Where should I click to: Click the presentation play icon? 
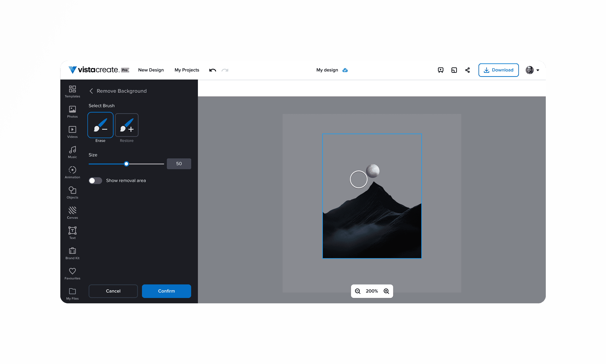(x=440, y=70)
